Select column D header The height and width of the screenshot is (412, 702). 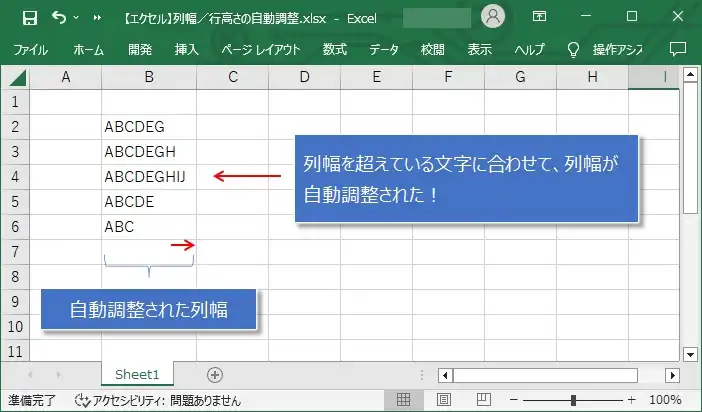304,77
